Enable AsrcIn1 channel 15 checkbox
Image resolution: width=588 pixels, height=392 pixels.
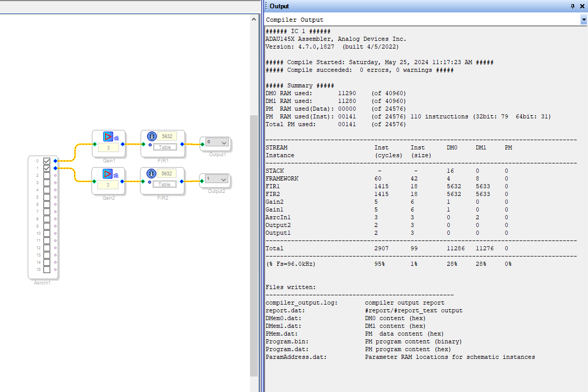click(x=47, y=269)
